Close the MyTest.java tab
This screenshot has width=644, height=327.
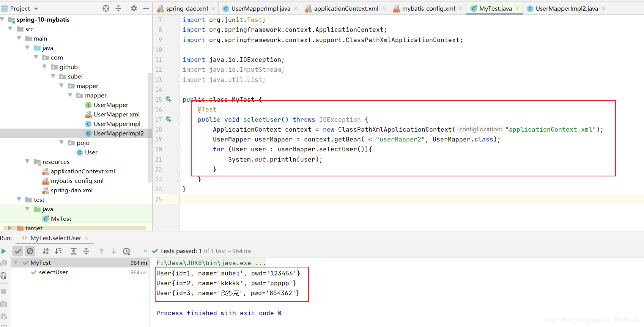tap(517, 8)
